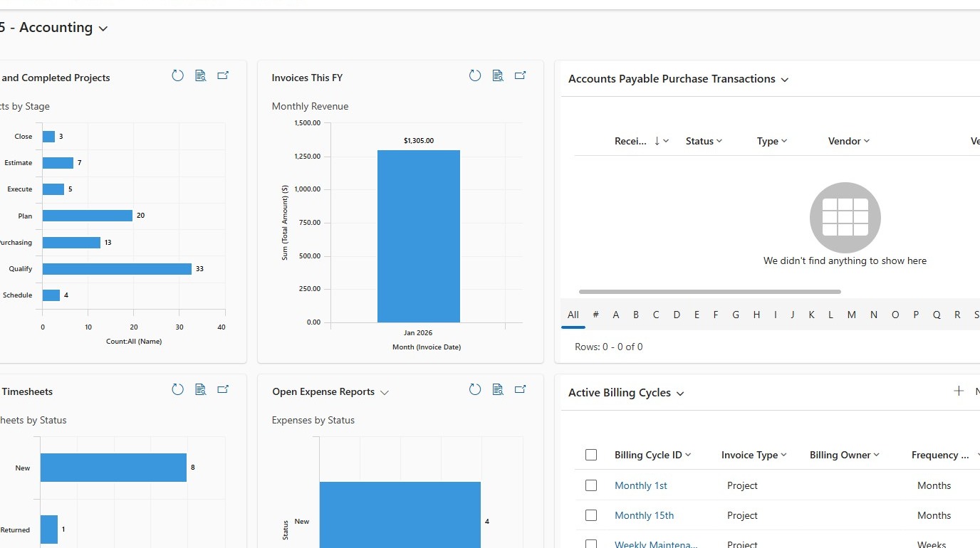Viewport: 980px width, 548px height.
Task: Open Accounts Payable Purchase Transactions view dropdown
Action: click(785, 80)
